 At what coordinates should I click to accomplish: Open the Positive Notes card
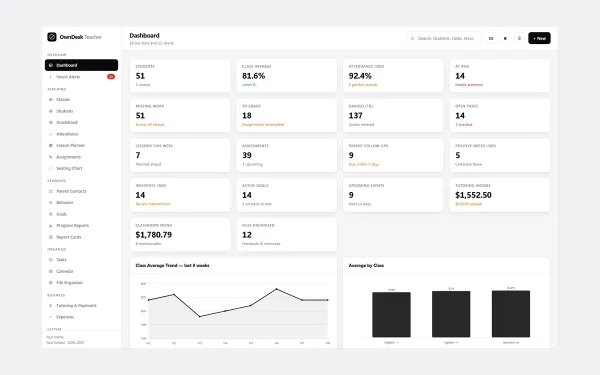coord(500,155)
